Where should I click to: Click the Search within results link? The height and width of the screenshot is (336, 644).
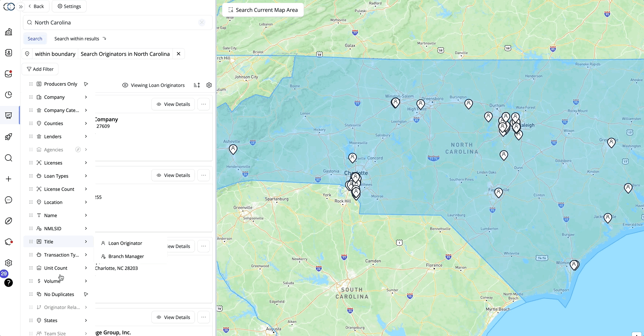77,38
